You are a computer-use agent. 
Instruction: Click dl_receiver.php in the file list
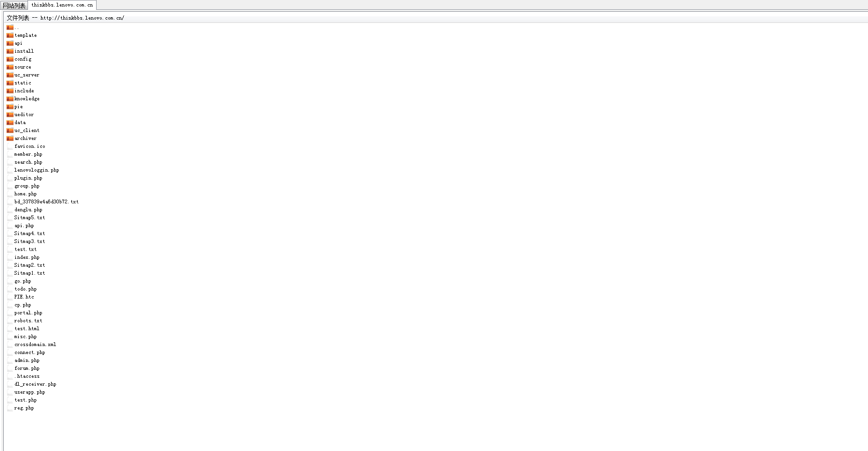tap(35, 384)
